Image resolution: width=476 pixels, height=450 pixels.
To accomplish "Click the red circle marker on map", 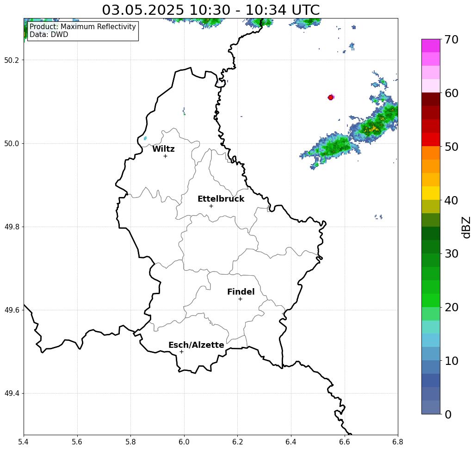I will pyautogui.click(x=331, y=98).
